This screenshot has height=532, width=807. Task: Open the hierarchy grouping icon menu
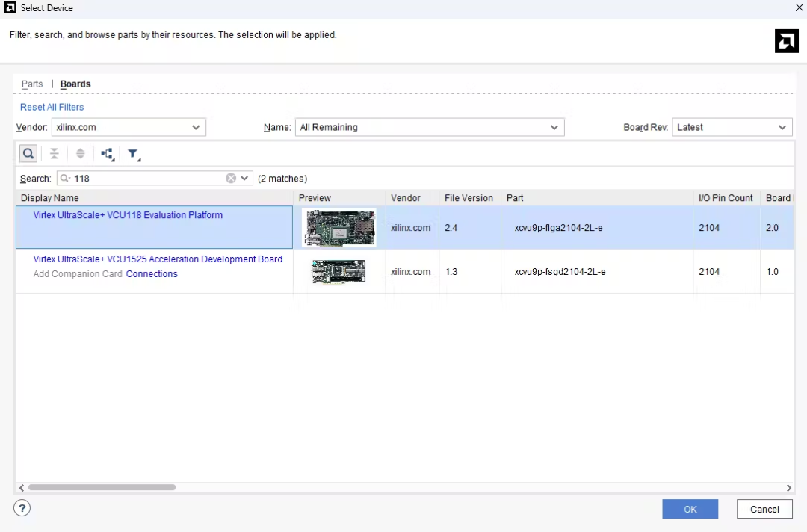pos(108,154)
